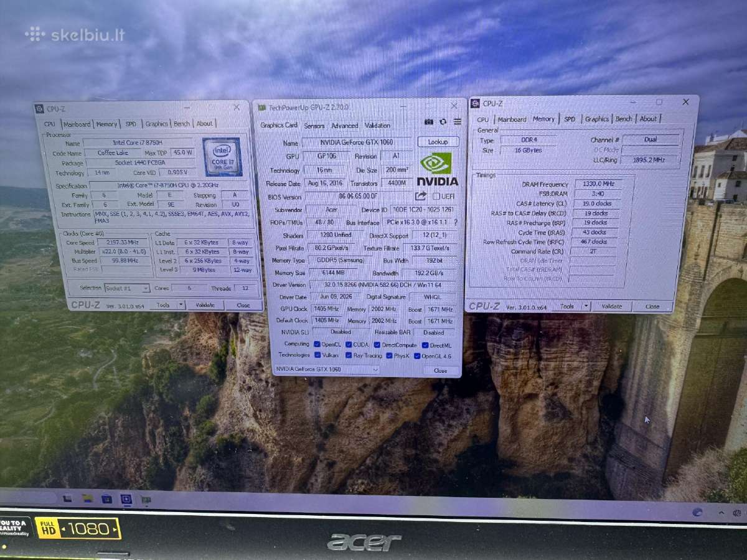Open Bench tab in left CPU-Z window
This screenshot has width=747, height=560.
point(182,124)
